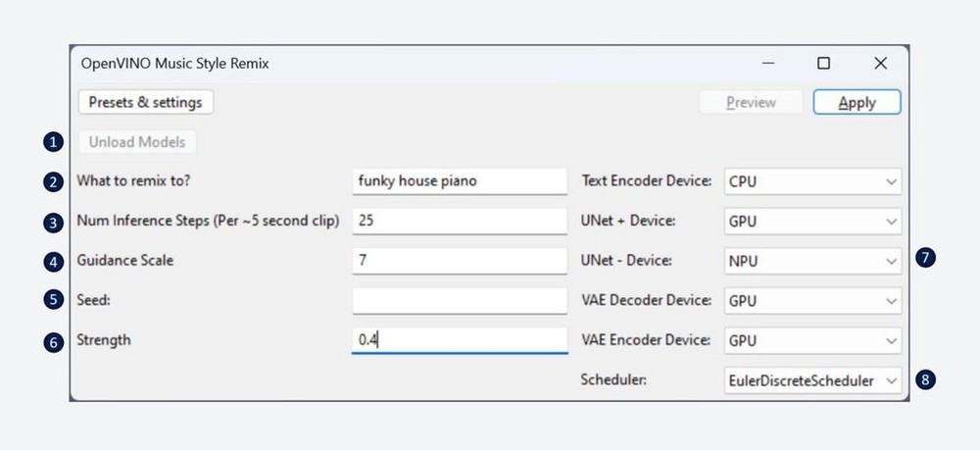Select the Strength input field
Screen dimensions: 980x450
(459, 340)
